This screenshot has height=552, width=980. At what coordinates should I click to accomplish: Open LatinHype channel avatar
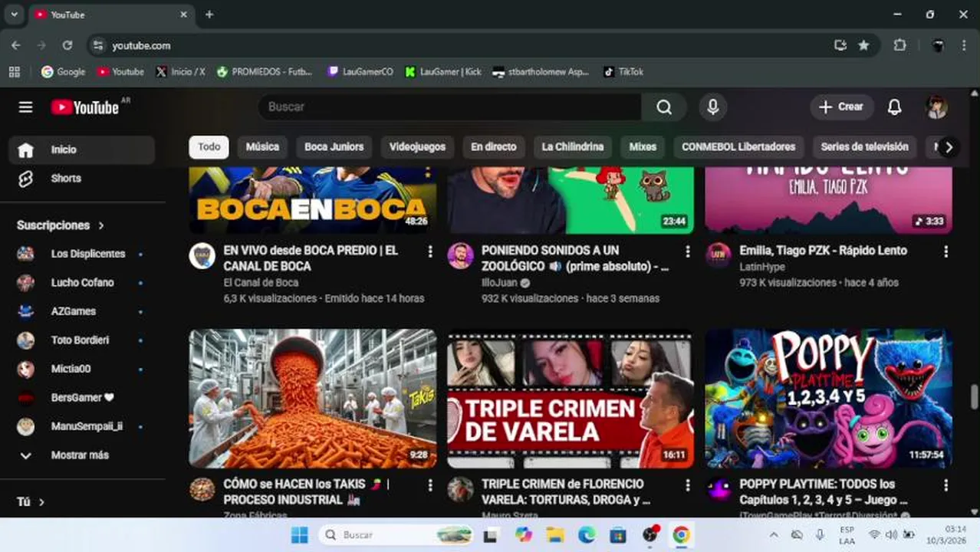click(x=719, y=256)
